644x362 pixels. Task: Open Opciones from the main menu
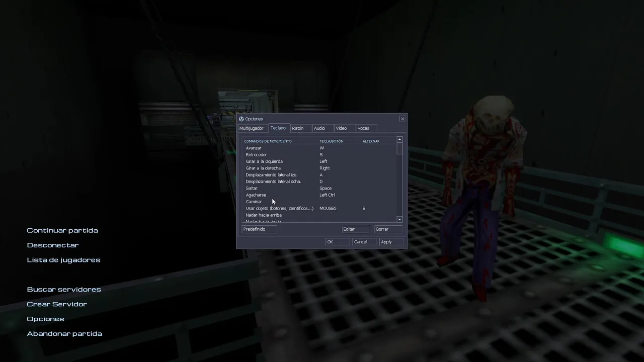pyautogui.click(x=45, y=319)
